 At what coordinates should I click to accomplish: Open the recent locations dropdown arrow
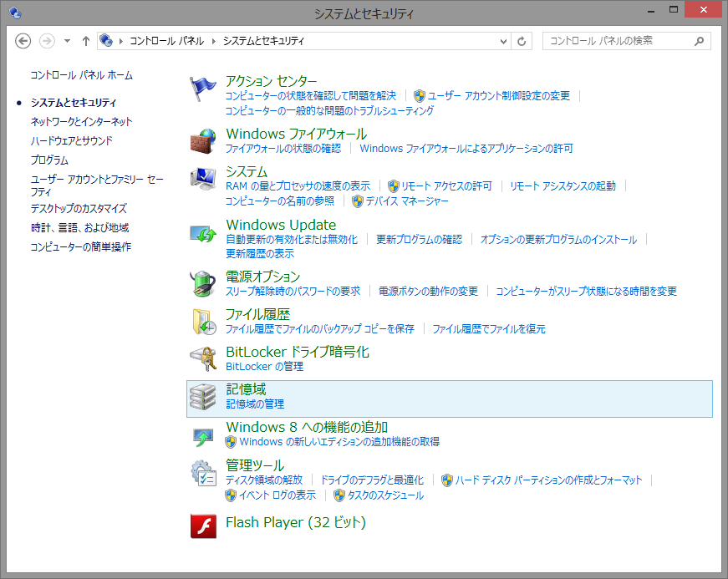click(x=68, y=41)
